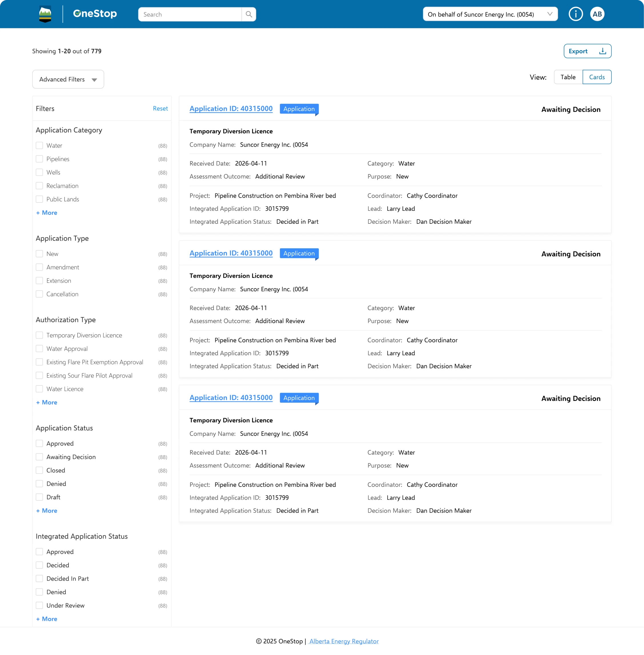Click the second card's Application tag

[x=299, y=253]
